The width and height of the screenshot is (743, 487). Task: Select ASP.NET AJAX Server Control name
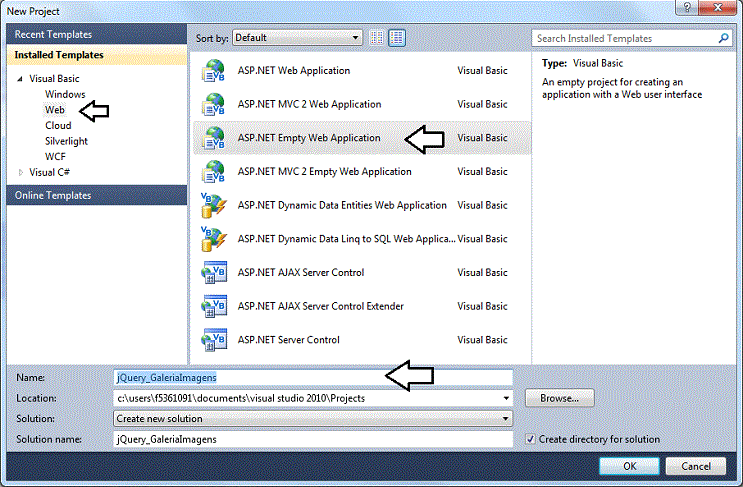coord(301,272)
